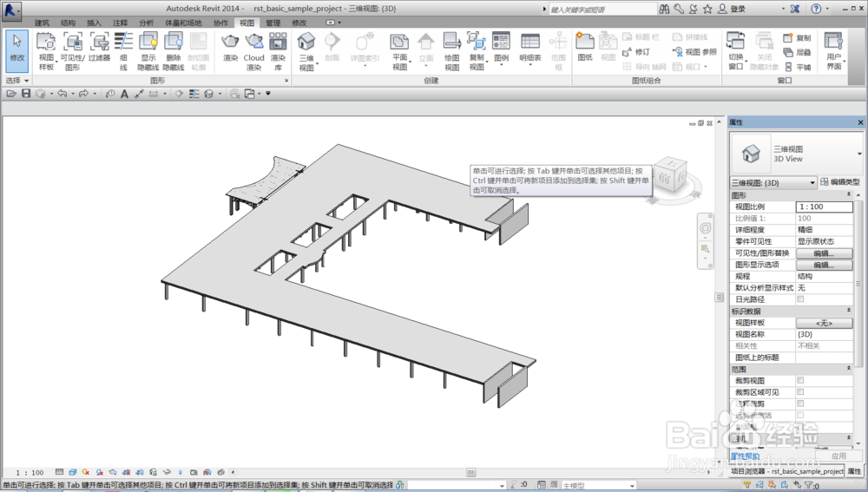Click the view scale 1 : 100 in control bar
This screenshot has width=868, height=492.
click(30, 473)
